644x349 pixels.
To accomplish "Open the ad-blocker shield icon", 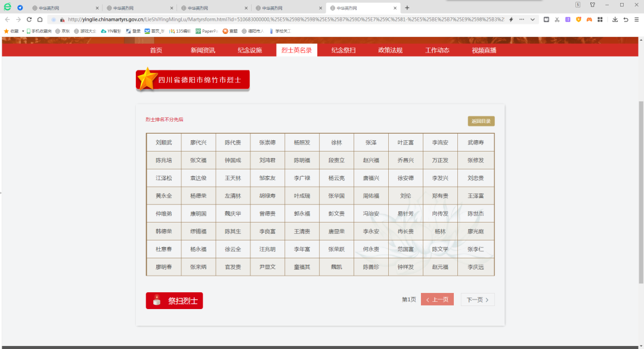I will click(x=578, y=18).
